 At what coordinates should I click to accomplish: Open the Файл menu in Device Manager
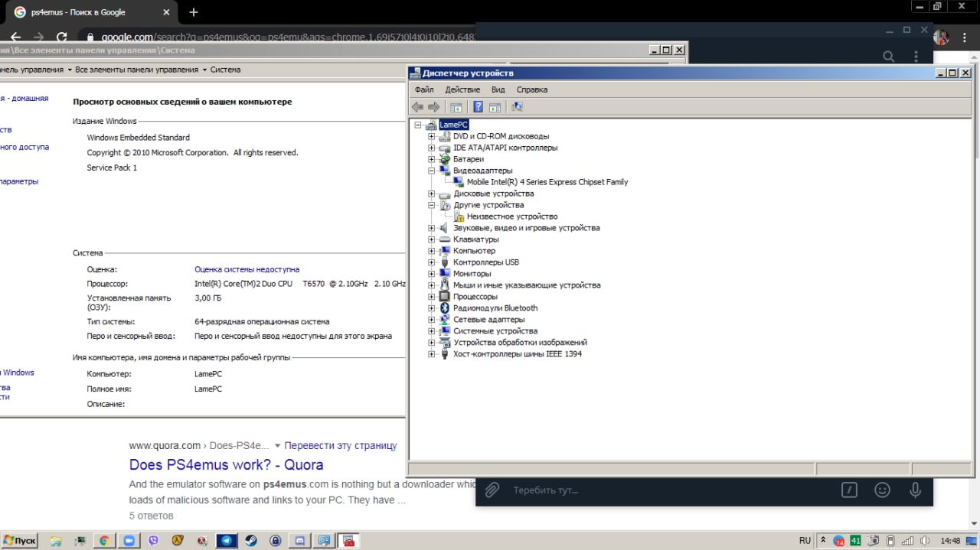click(424, 89)
